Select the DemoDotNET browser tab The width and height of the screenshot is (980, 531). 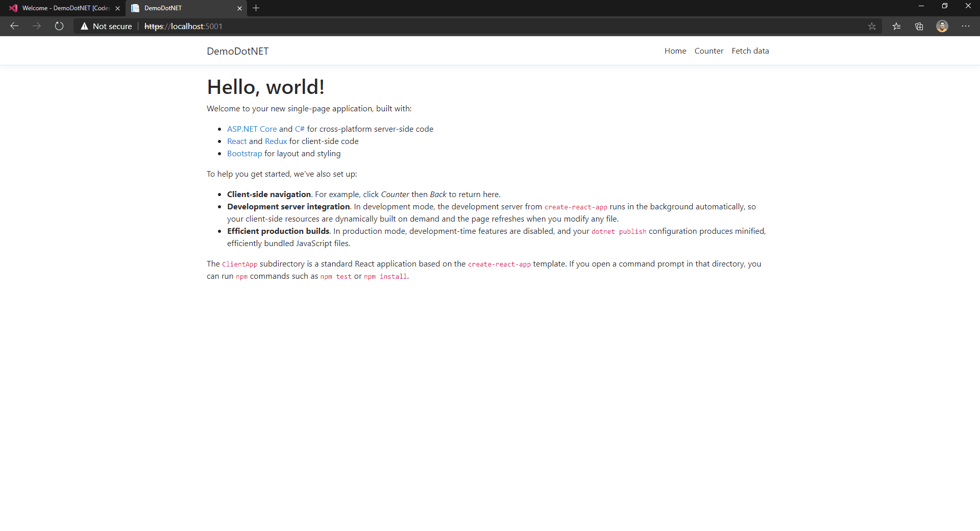pos(186,8)
